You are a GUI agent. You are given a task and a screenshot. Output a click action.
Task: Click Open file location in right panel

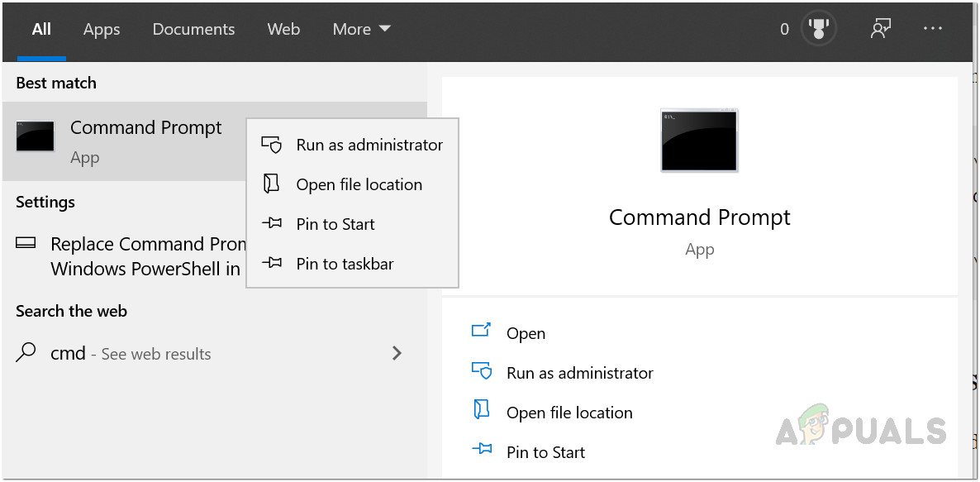click(569, 413)
